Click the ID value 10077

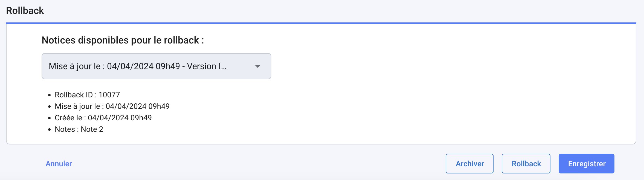pyautogui.click(x=109, y=95)
